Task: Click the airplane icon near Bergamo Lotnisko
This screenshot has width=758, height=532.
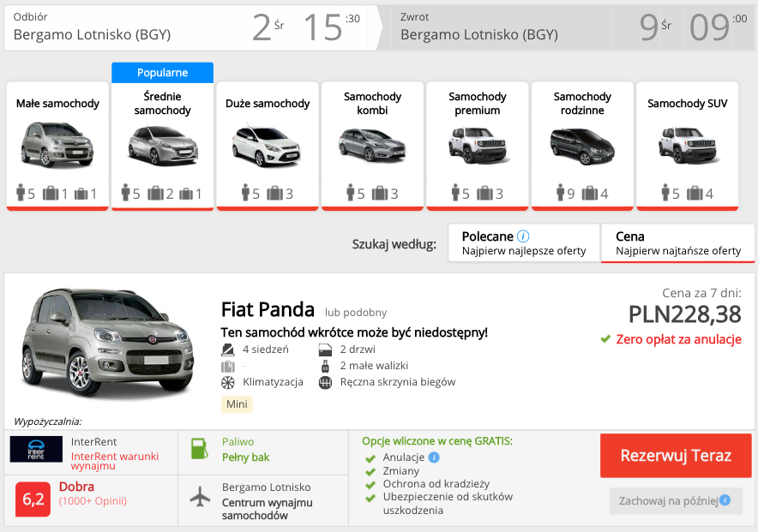Action: click(198, 498)
